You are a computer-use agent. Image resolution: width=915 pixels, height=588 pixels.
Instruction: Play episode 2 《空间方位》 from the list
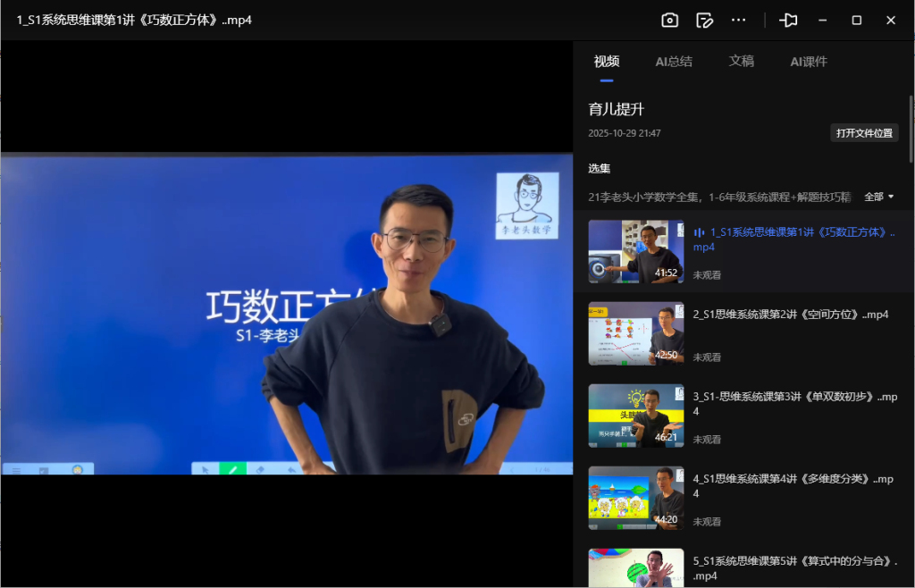635,334
